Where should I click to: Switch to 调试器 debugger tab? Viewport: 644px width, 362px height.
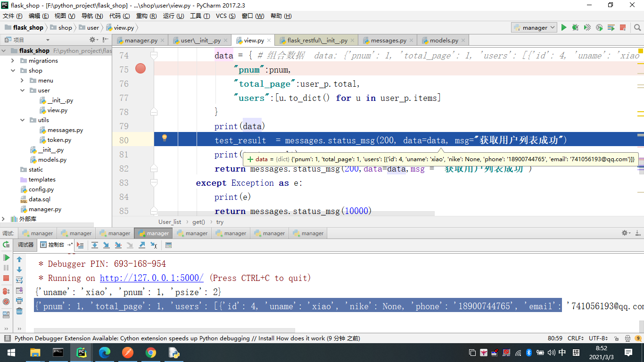[x=26, y=245]
